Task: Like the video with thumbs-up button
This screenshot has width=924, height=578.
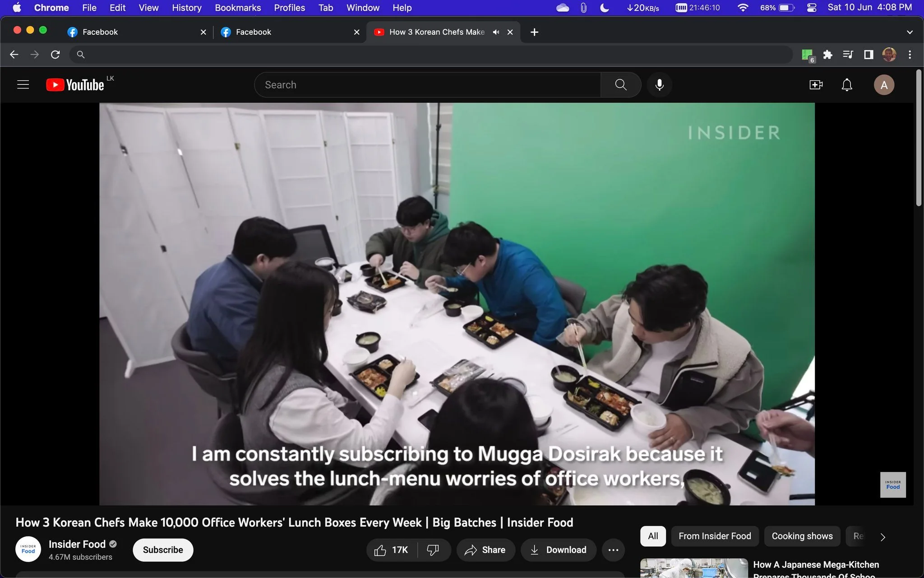Action: [x=391, y=550]
